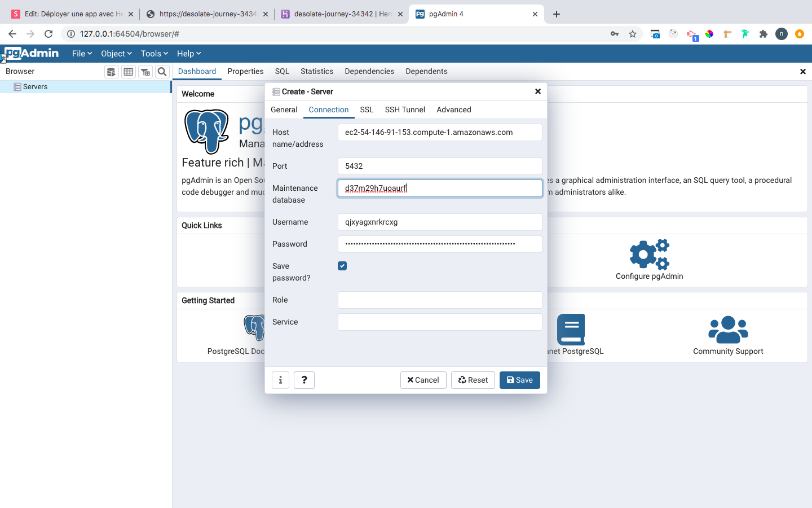Open the Help menu dropdown
Image resolution: width=812 pixels, height=508 pixels.
tap(189, 54)
